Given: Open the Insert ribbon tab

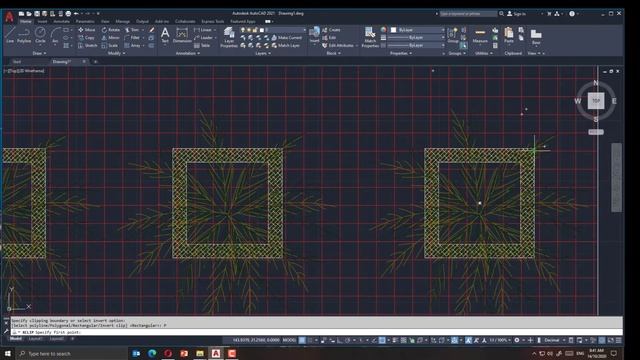Looking at the screenshot, I should pyautogui.click(x=42, y=21).
